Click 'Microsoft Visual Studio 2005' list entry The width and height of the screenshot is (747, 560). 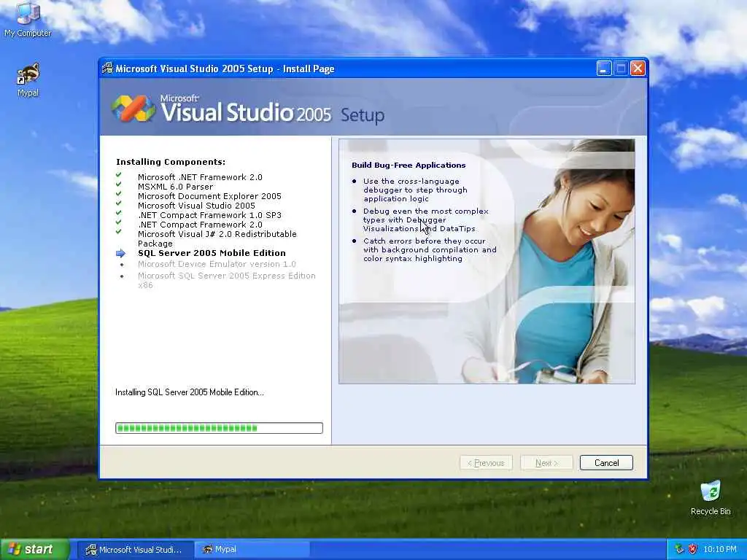tap(196, 206)
